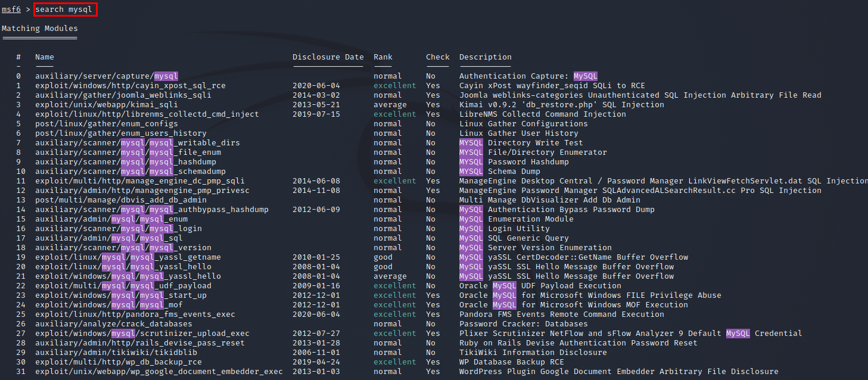Click the Check column header
Viewport: 868px width, 380px height.
pyautogui.click(x=438, y=57)
